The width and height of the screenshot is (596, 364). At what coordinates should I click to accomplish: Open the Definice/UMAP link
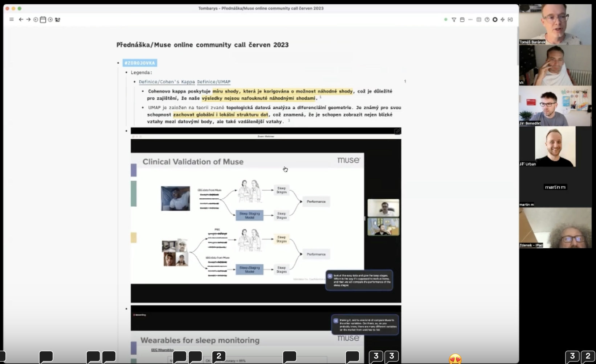click(x=214, y=82)
